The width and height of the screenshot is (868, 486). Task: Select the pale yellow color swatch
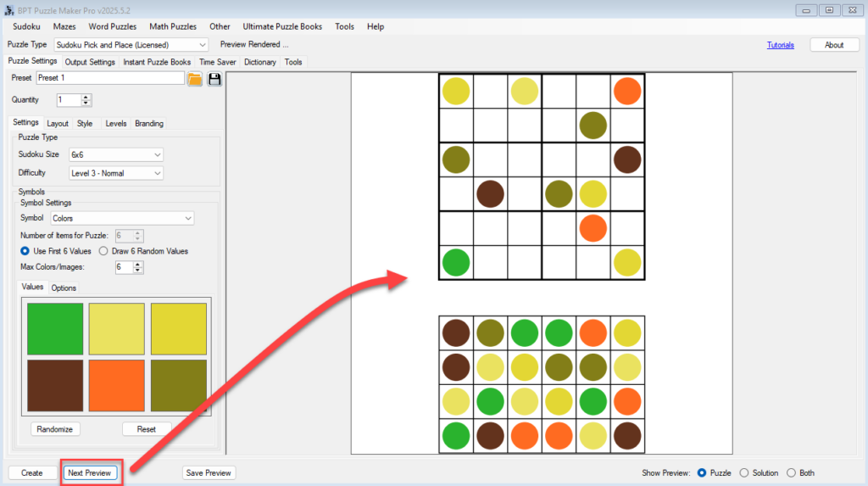point(117,328)
